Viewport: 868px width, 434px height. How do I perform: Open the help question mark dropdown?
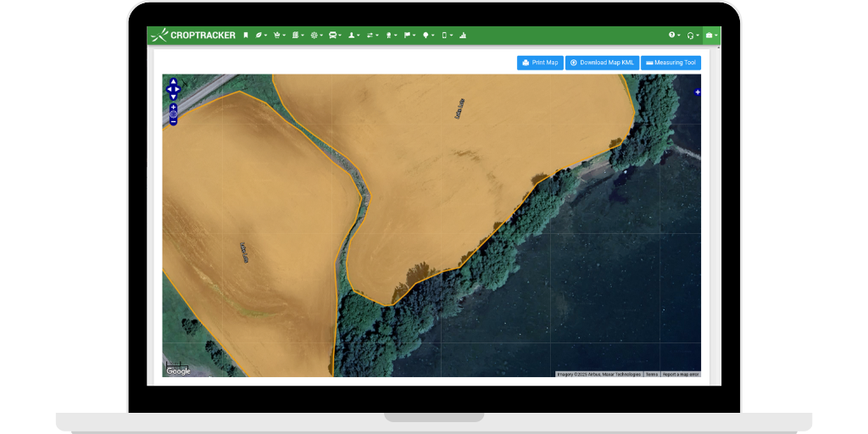(x=674, y=36)
